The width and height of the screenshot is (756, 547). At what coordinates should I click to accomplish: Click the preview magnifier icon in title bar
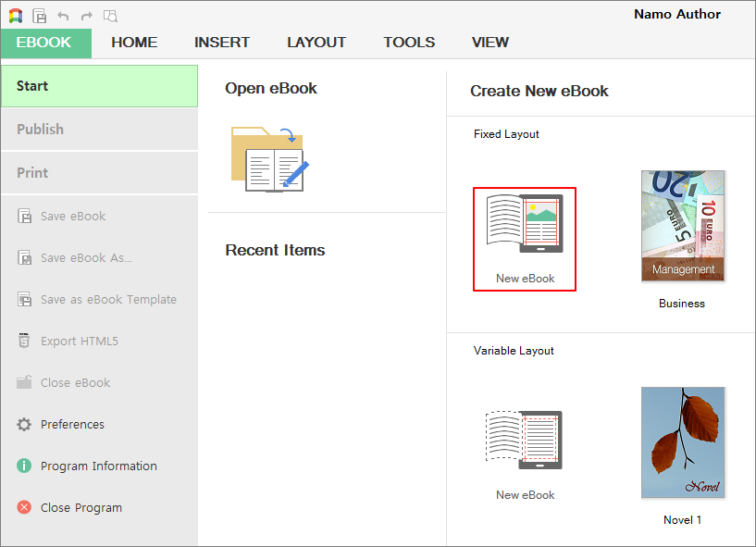[110, 16]
